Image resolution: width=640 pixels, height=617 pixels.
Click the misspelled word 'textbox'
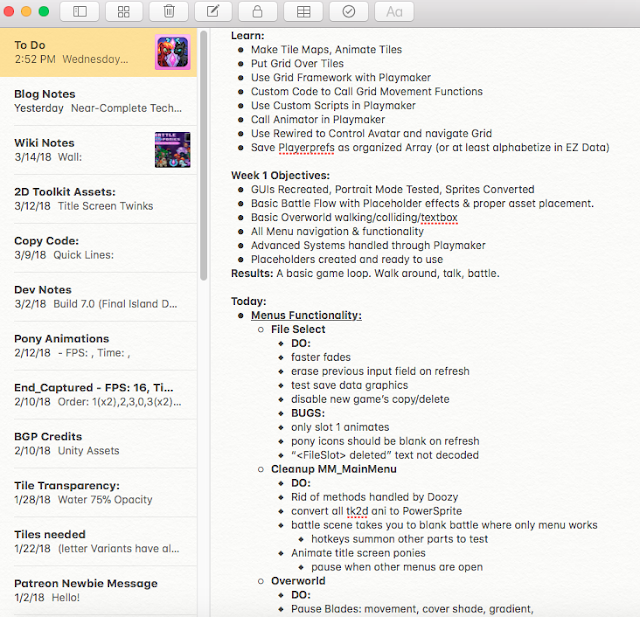tap(439, 218)
